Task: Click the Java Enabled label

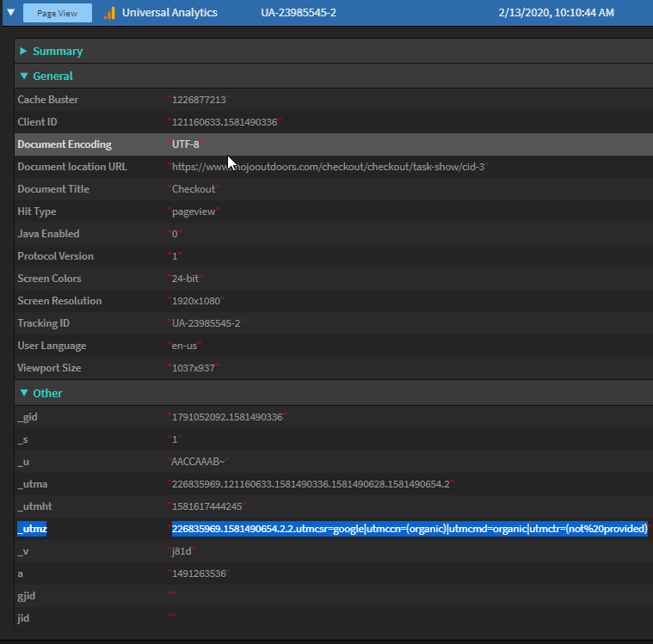Action: click(x=48, y=234)
